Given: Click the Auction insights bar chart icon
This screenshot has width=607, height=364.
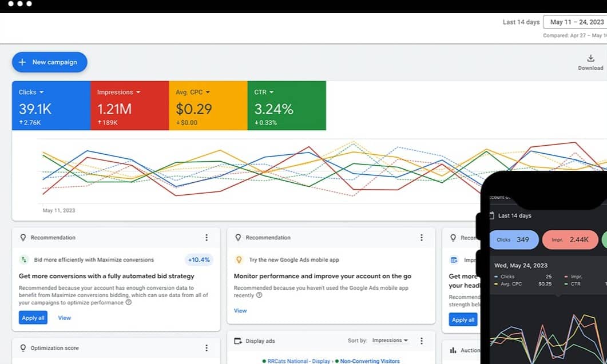Looking at the screenshot, I should (453, 350).
